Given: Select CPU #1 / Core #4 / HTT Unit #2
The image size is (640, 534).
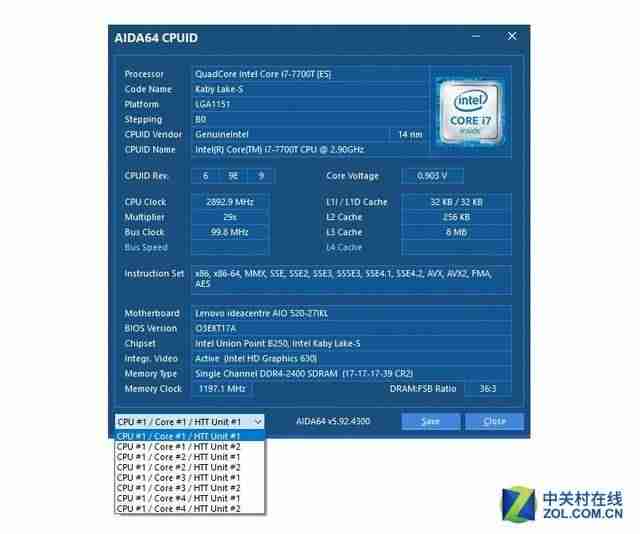Looking at the screenshot, I should pos(190,508).
